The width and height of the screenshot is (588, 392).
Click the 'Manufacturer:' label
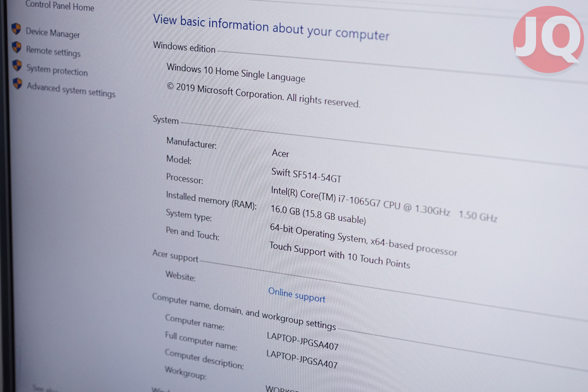click(x=191, y=143)
